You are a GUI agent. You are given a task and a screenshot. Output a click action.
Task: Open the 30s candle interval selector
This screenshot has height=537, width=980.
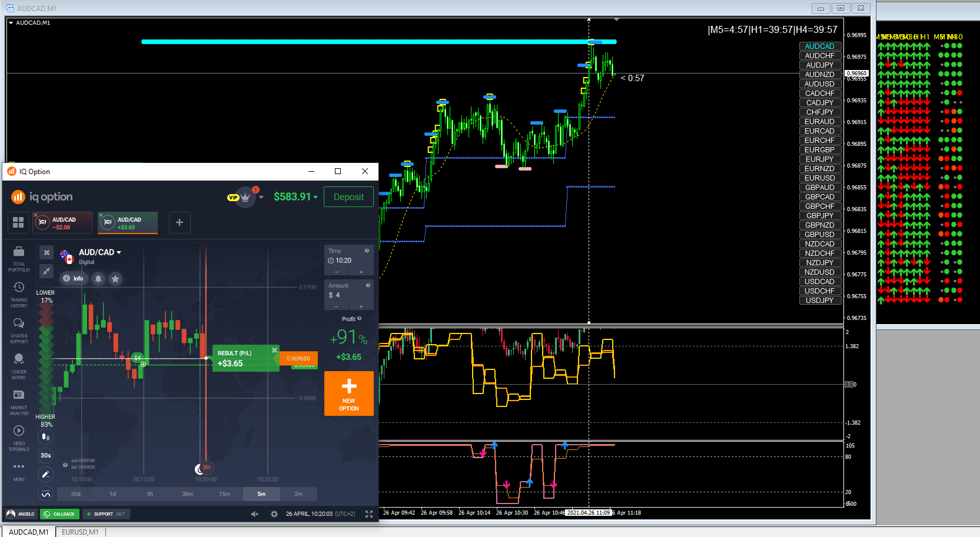45,455
